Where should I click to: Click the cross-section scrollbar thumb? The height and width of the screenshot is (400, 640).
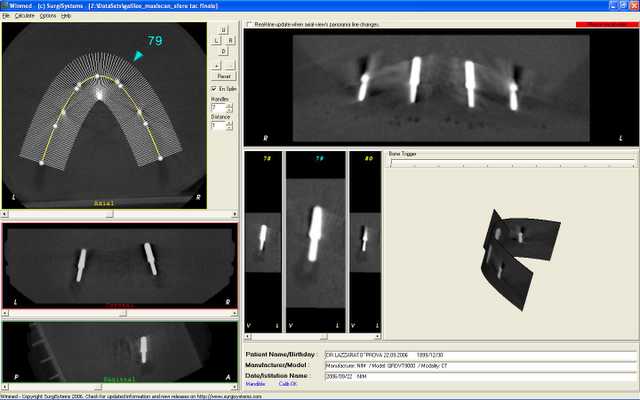click(323, 337)
